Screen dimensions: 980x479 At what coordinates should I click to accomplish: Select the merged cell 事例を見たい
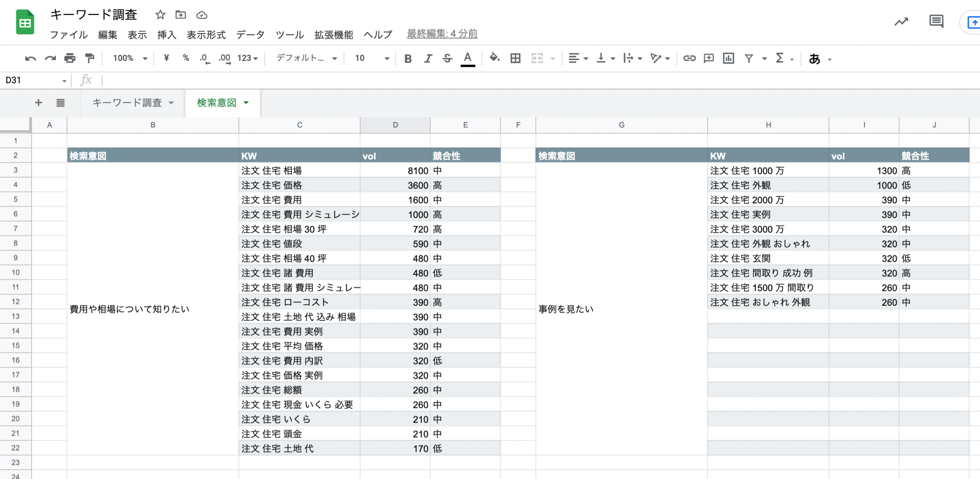click(621, 309)
